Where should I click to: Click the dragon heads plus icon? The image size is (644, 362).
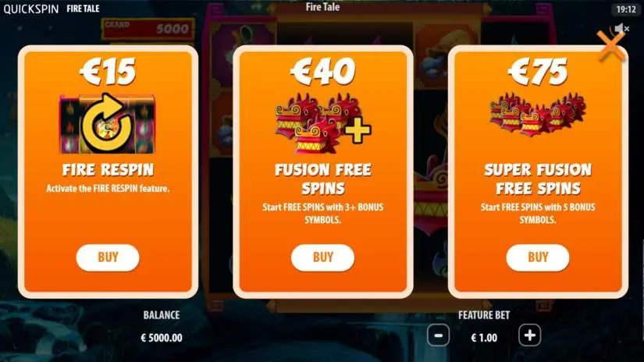323,124
